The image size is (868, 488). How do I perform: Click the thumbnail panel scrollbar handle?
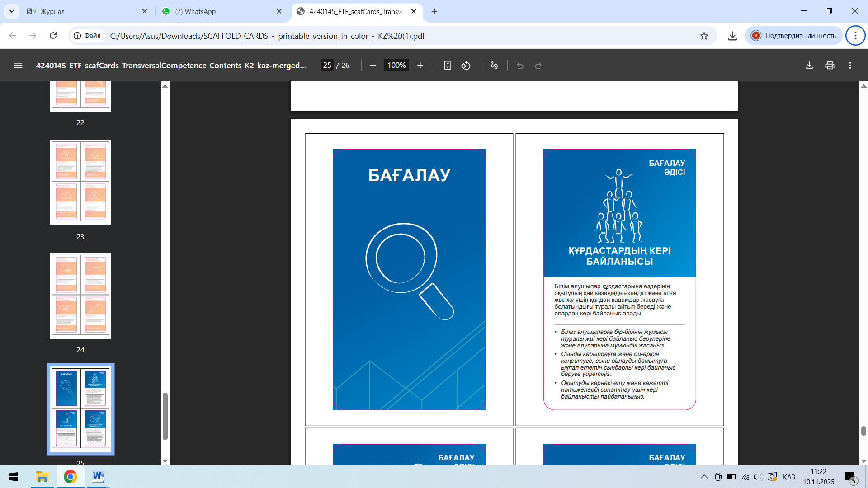click(x=165, y=416)
